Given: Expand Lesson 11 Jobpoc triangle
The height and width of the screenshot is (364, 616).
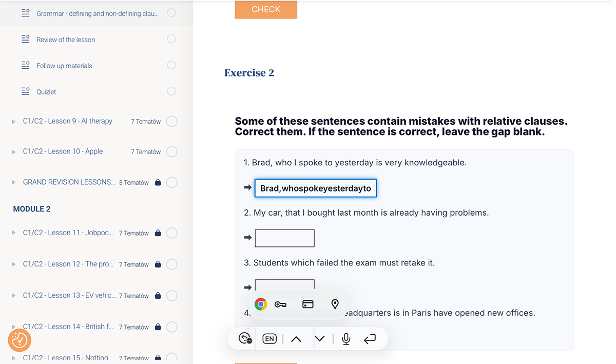Looking at the screenshot, I should (x=13, y=233).
